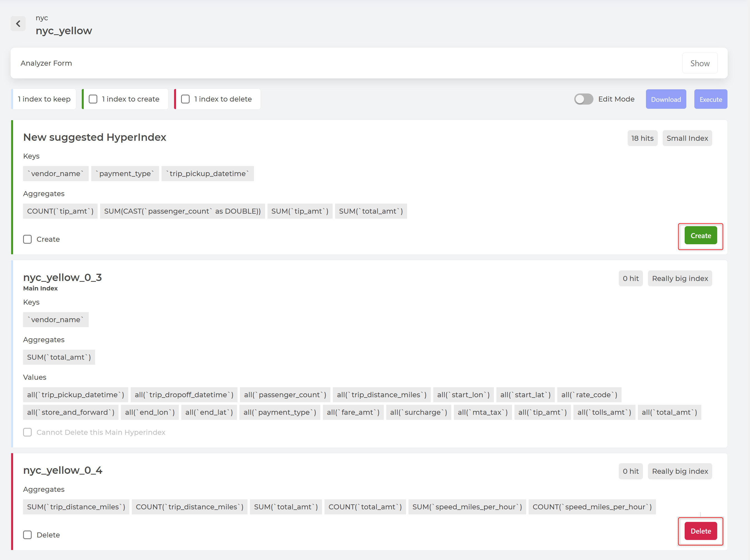Click the all(`trip_pickup_datetime`) value chip
750x560 pixels.
[76, 394]
